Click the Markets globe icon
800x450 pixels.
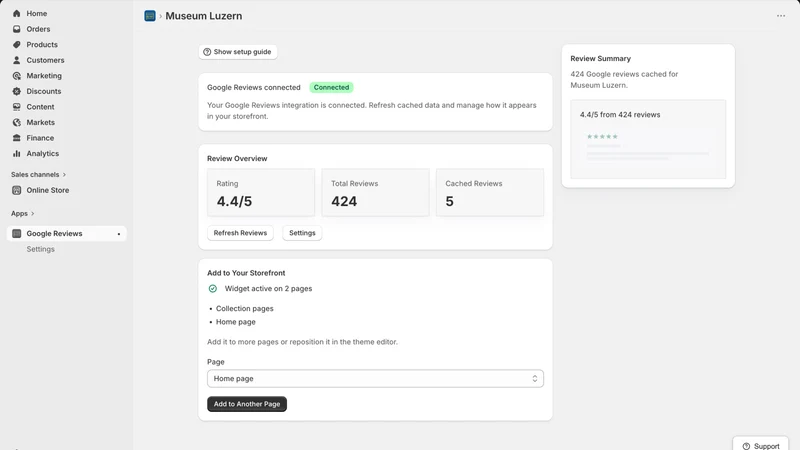pos(16,122)
